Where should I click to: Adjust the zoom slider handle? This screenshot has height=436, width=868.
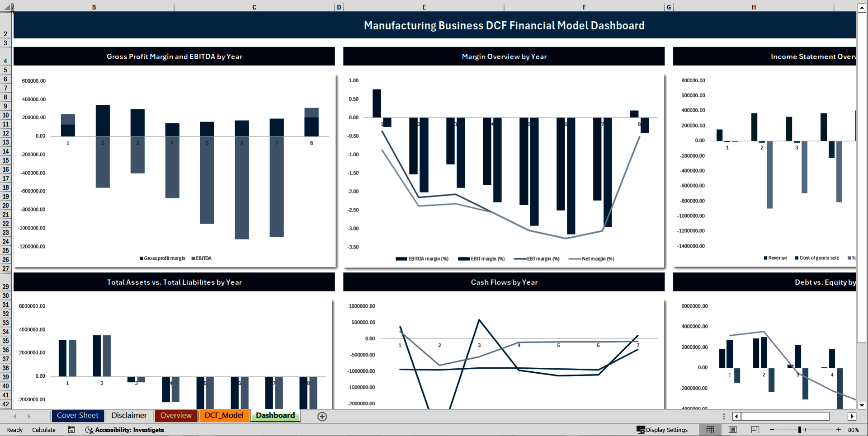click(x=800, y=430)
